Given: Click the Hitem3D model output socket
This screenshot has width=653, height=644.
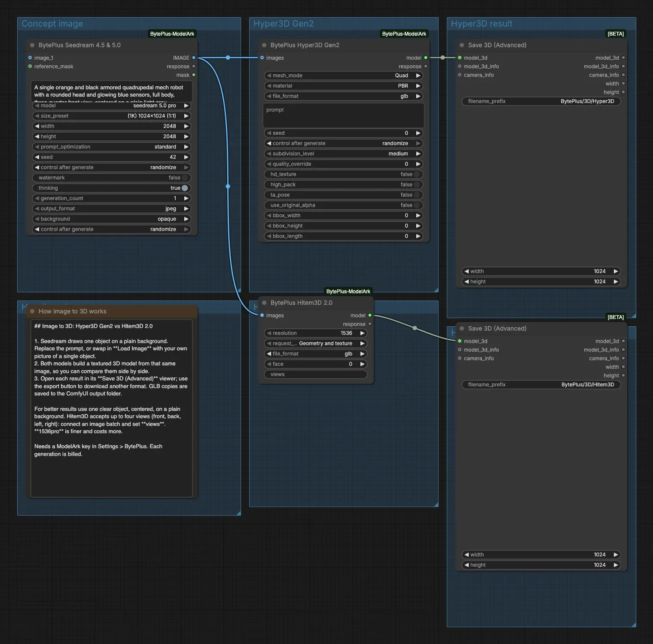Looking at the screenshot, I should click(370, 315).
